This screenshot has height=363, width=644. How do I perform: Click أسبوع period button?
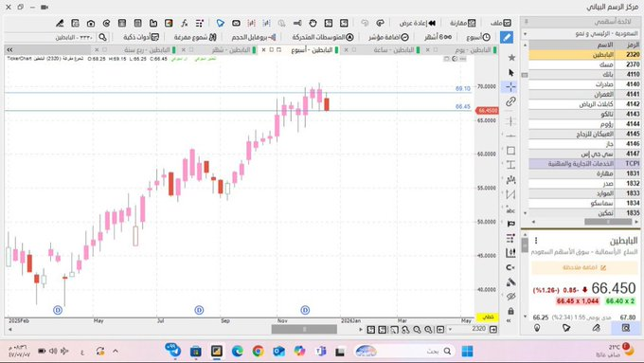[x=478, y=37]
